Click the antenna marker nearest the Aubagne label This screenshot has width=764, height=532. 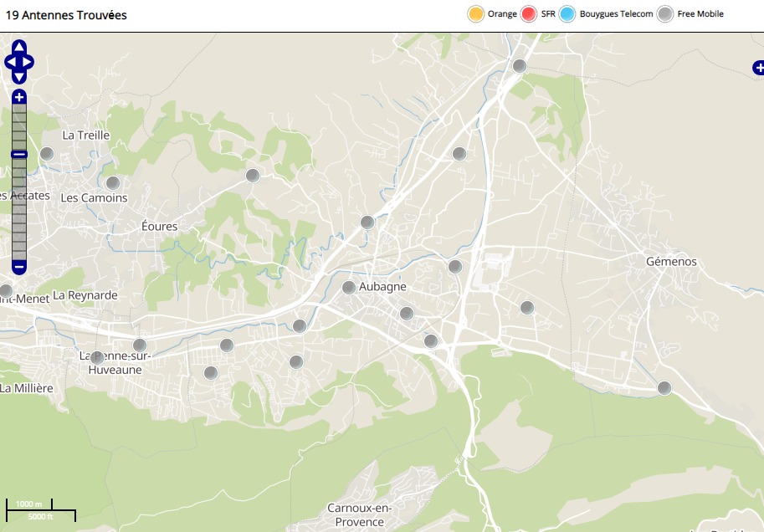[x=349, y=288]
